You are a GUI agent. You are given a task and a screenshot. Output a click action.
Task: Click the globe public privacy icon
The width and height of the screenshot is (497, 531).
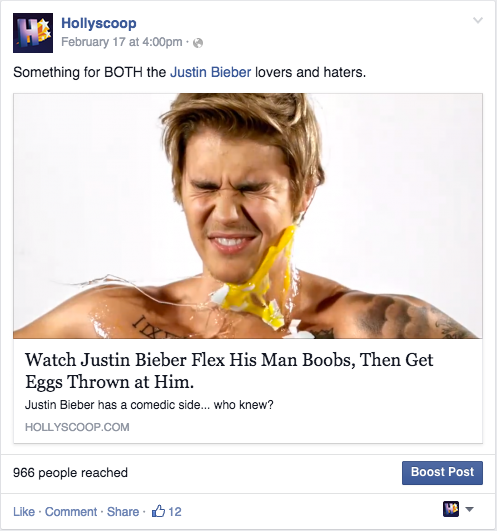pos(198,43)
